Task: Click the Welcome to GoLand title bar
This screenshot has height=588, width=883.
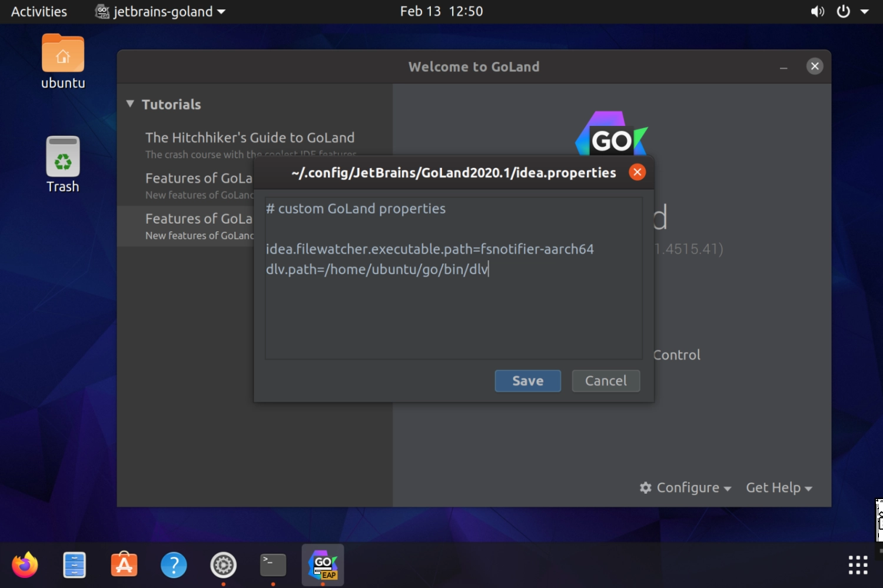Action: 474,67
